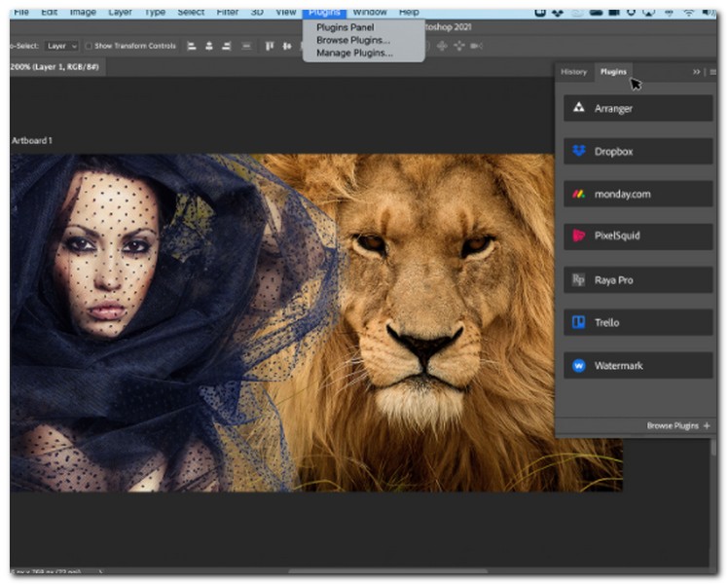Screen dimensions: 728x584
Task: Open the Window menu
Action: pos(369,12)
